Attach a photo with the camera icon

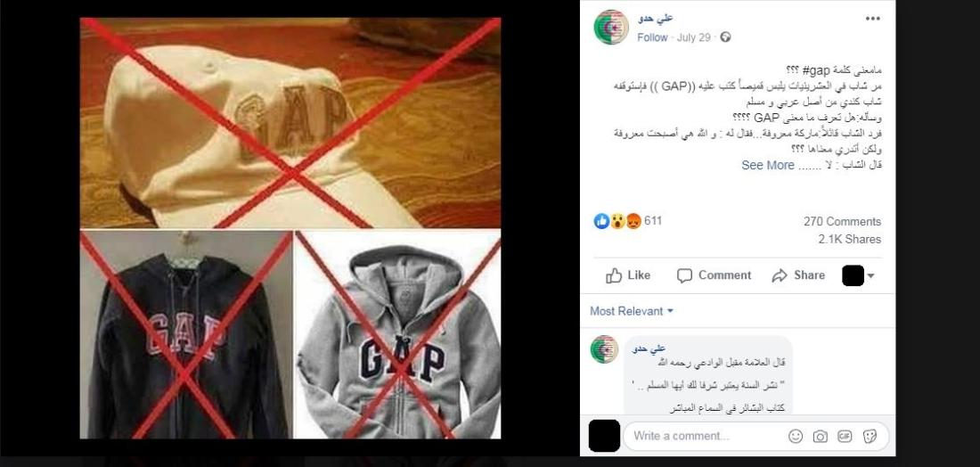pos(820,437)
